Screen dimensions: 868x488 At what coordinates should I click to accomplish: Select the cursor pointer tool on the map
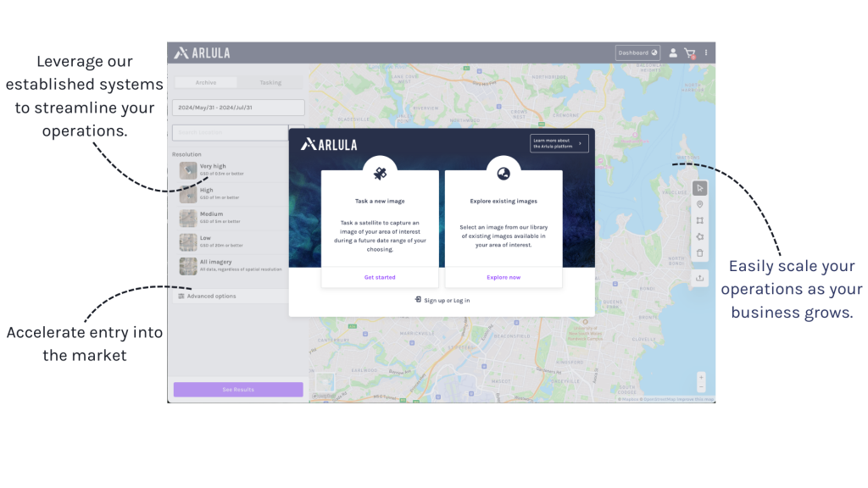point(699,187)
